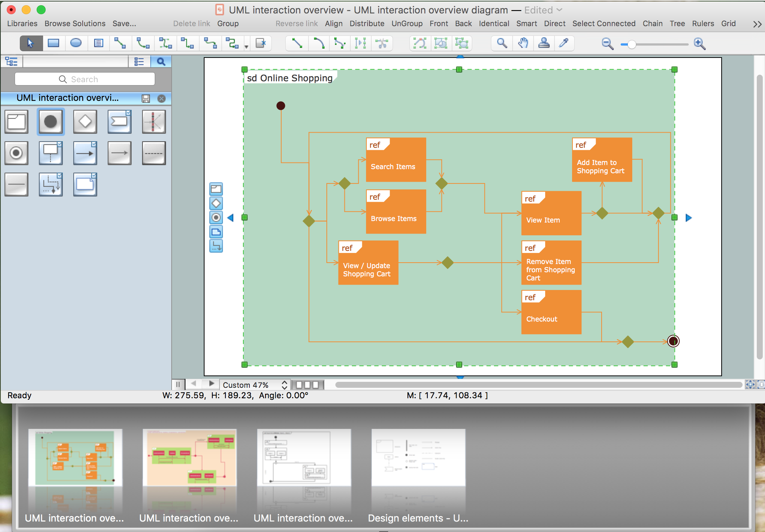The width and height of the screenshot is (765, 532).
Task: Select the initial node library shape
Action: [50, 122]
